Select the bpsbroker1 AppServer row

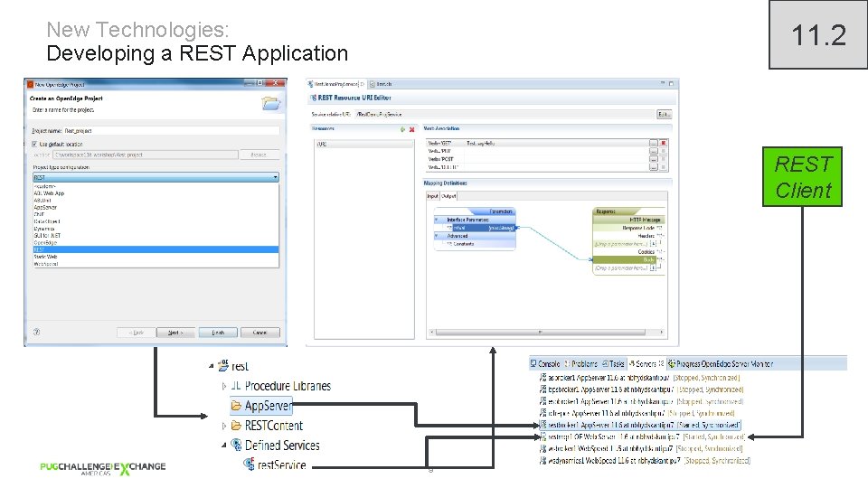[x=640, y=389]
